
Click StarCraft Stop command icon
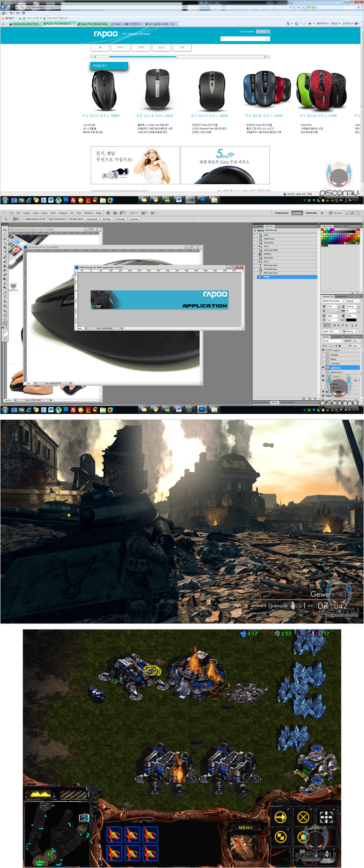[x=303, y=817]
